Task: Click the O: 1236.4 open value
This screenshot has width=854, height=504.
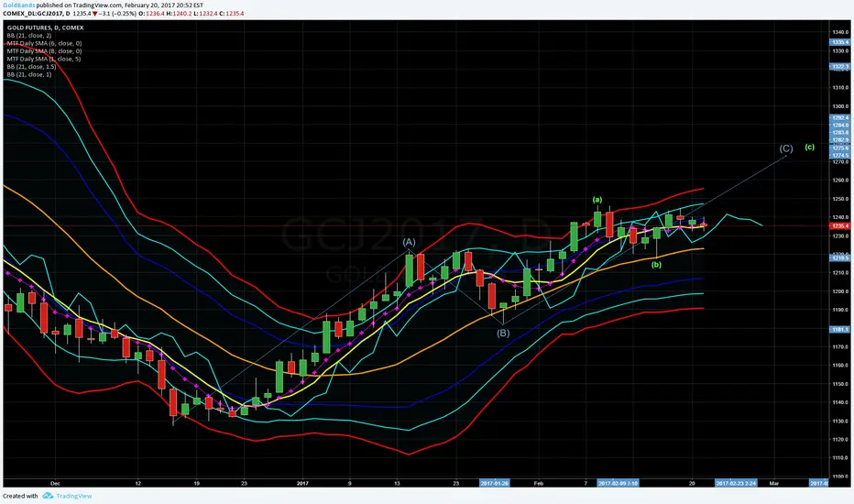Action: click(x=151, y=13)
